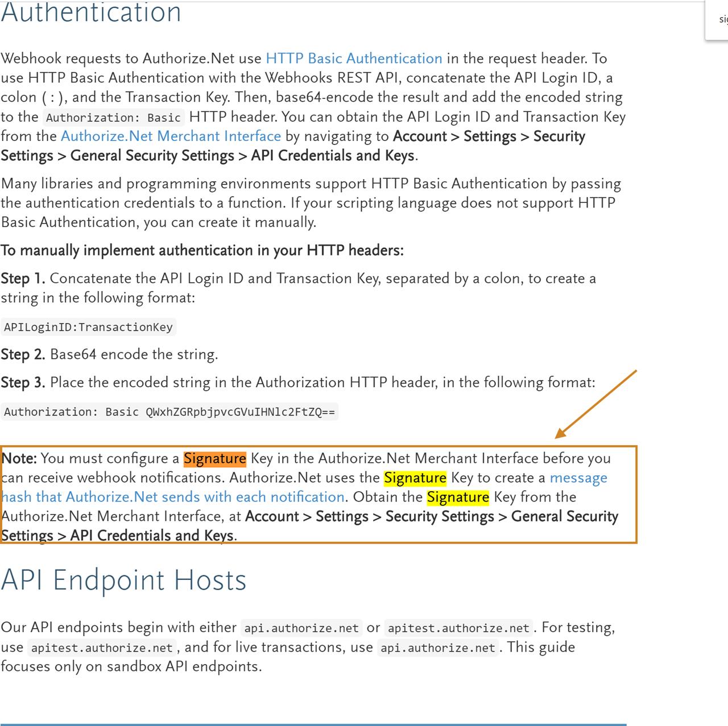Image resolution: width=728 pixels, height=726 pixels.
Task: Click the Step 3. label
Action: point(23,383)
